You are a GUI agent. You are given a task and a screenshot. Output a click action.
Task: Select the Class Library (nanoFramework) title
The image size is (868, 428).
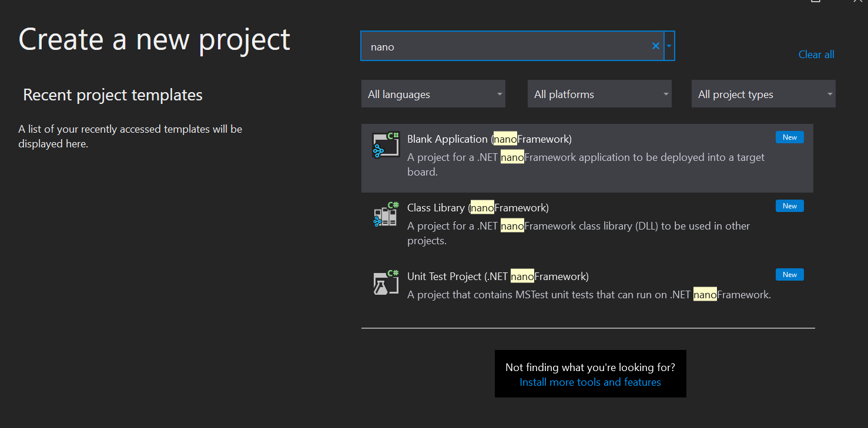coord(478,208)
